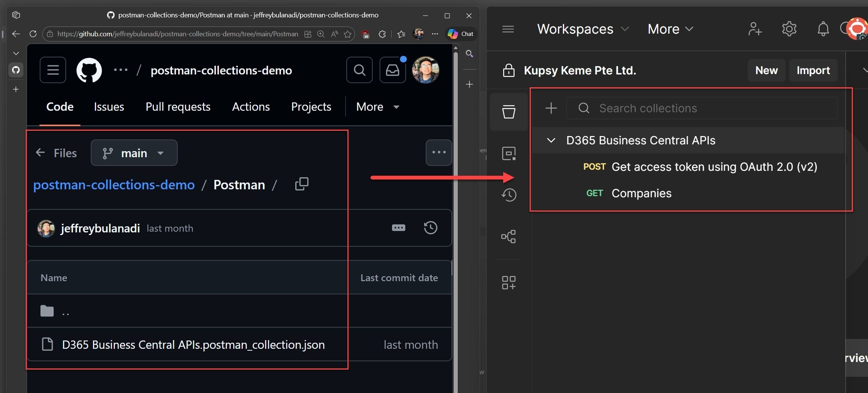This screenshot has width=868, height=393.
Task: Open History panel in Postman sidebar
Action: pos(508,195)
